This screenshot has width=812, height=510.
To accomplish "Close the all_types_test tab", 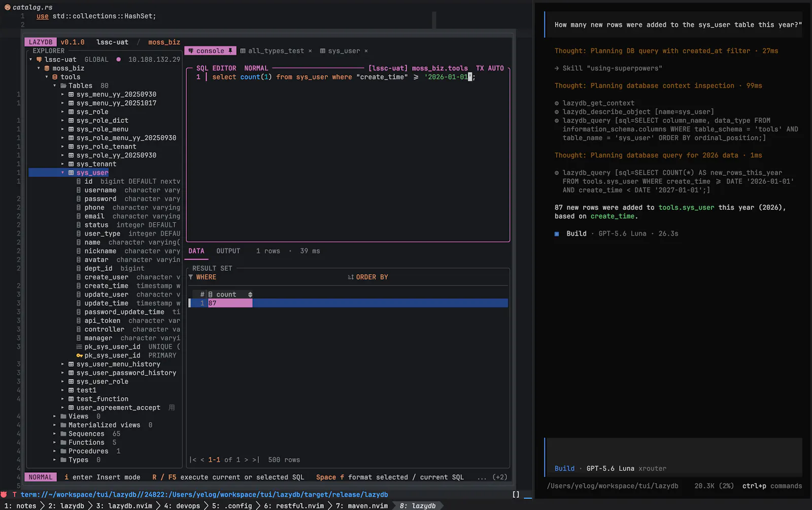I will [x=310, y=51].
